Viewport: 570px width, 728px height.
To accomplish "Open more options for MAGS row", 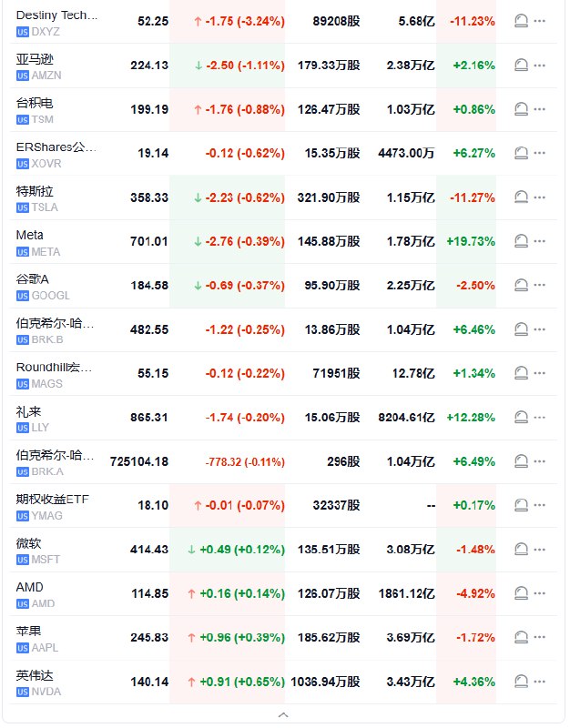I will 539,373.
